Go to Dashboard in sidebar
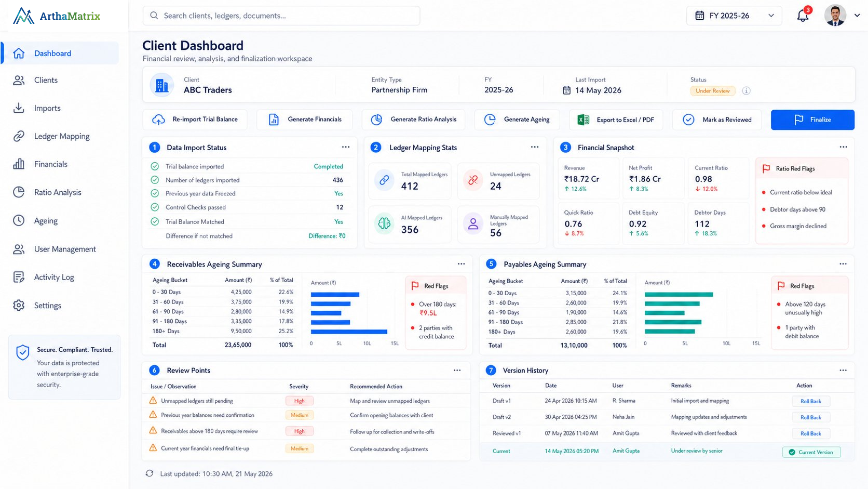Viewport: 868px width, 489px height. click(61, 53)
